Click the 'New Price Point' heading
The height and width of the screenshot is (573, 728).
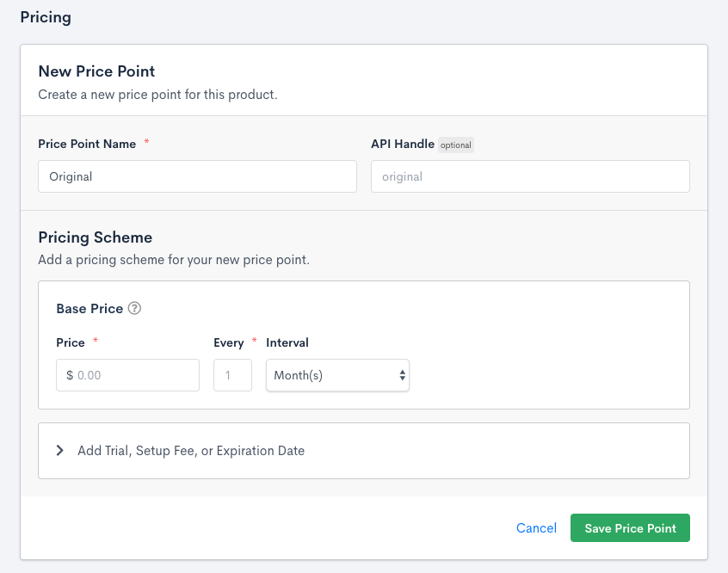pos(96,71)
